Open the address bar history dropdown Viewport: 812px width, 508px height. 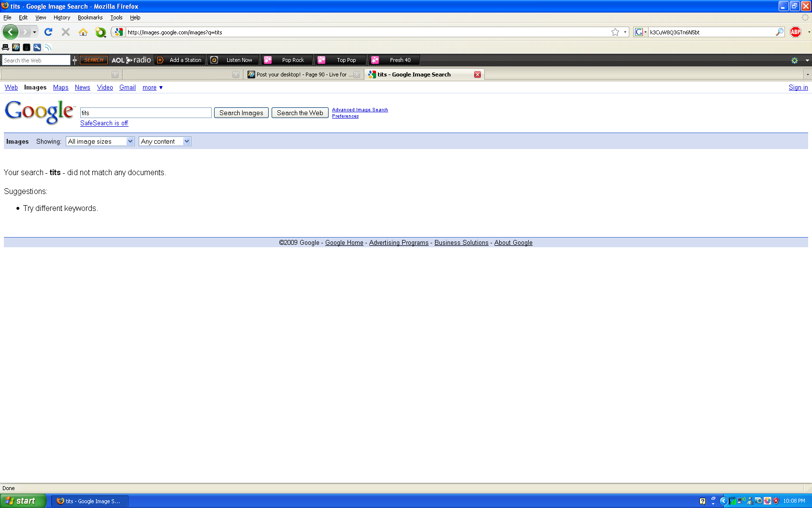(625, 32)
